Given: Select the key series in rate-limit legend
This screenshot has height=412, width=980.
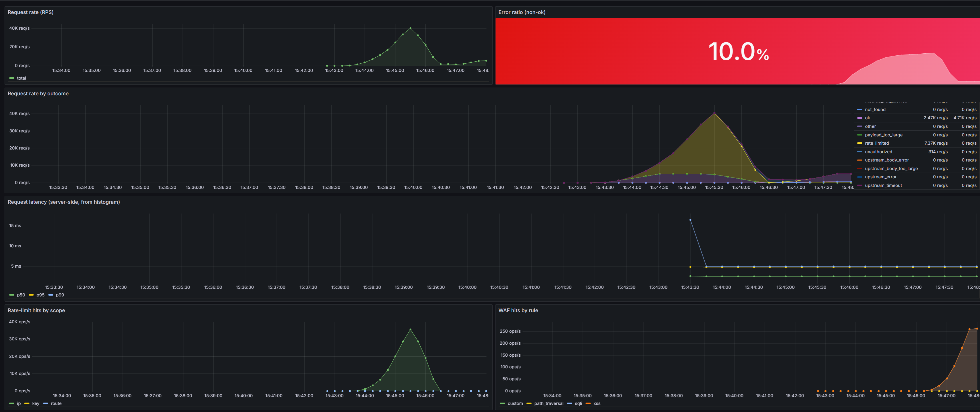Looking at the screenshot, I should (x=36, y=404).
